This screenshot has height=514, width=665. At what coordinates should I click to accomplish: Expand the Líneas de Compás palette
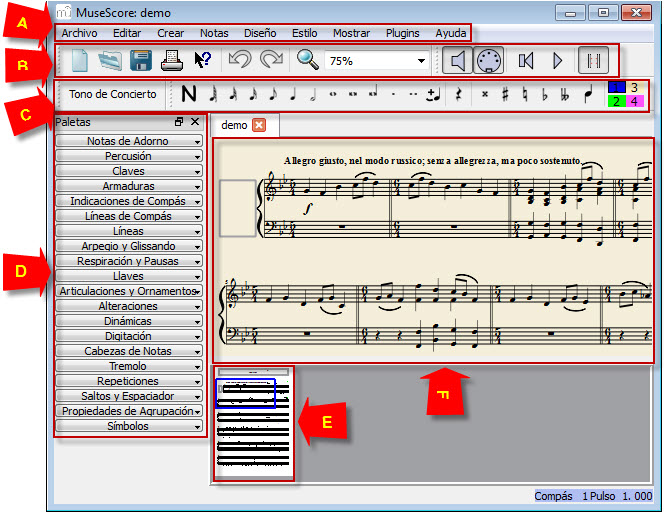(129, 216)
